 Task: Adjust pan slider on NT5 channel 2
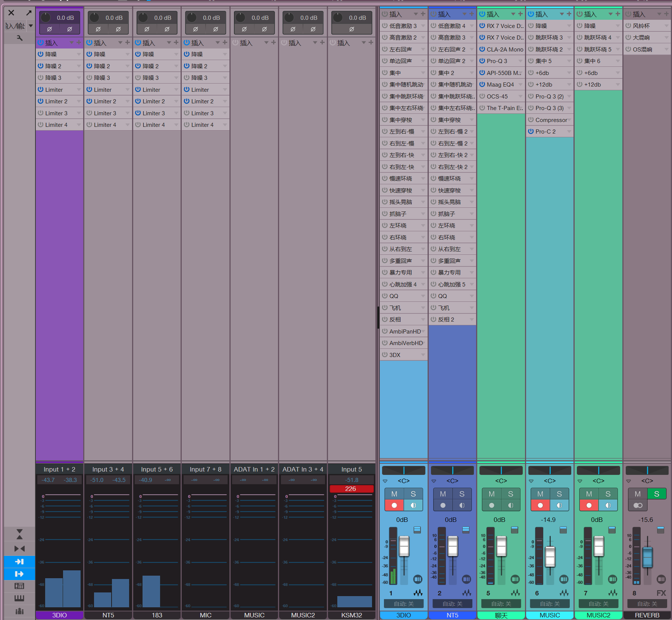pos(452,470)
